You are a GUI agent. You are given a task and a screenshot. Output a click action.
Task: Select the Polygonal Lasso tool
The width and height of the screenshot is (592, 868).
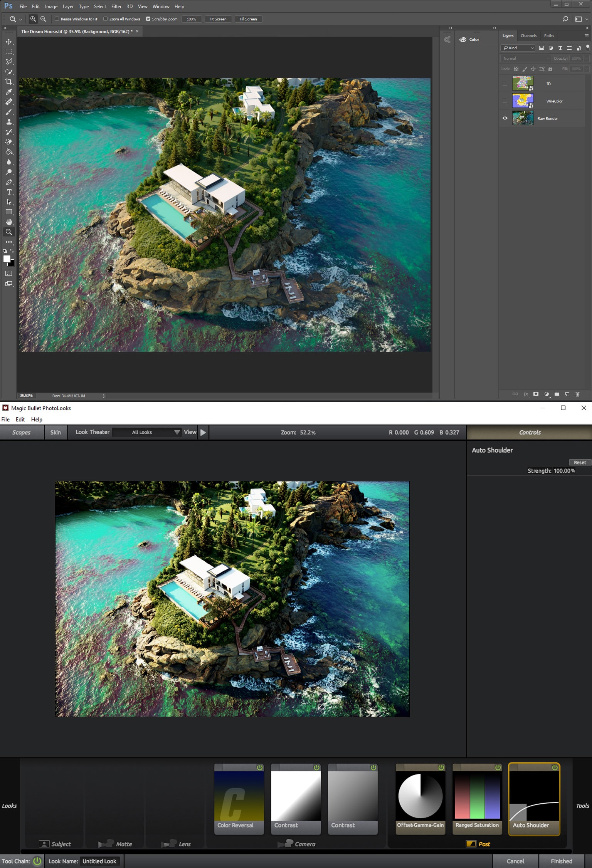[x=9, y=62]
